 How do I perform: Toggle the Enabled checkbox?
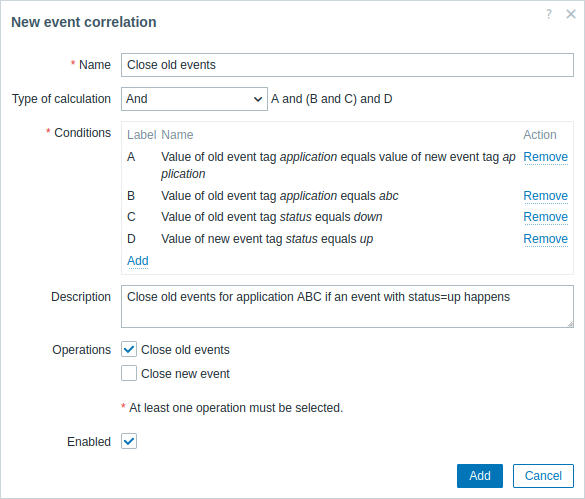click(129, 441)
